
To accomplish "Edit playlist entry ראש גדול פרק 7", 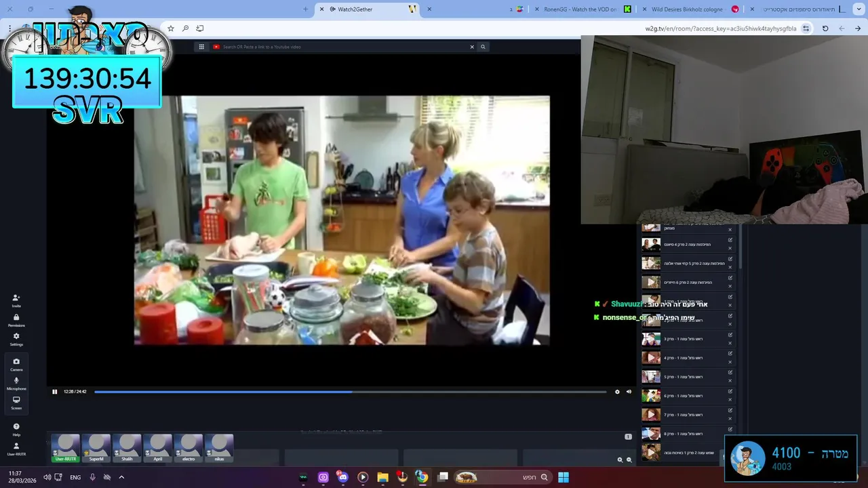I will pyautogui.click(x=730, y=411).
